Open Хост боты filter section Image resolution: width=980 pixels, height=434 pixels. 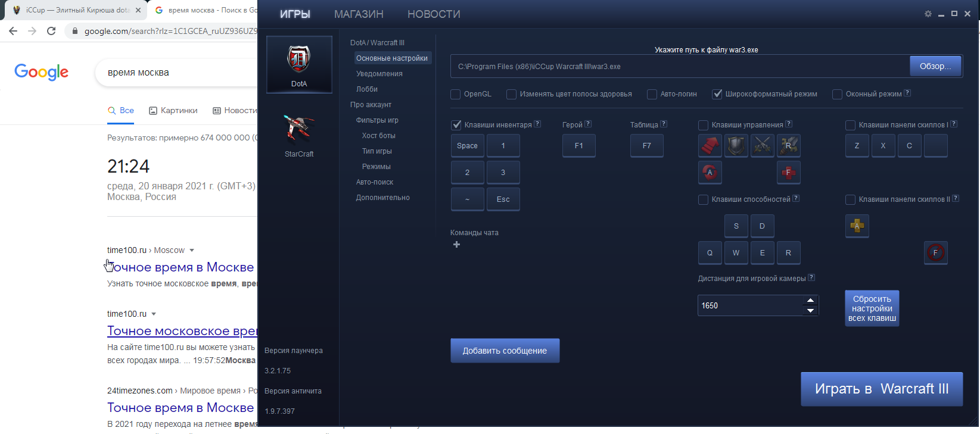378,136
